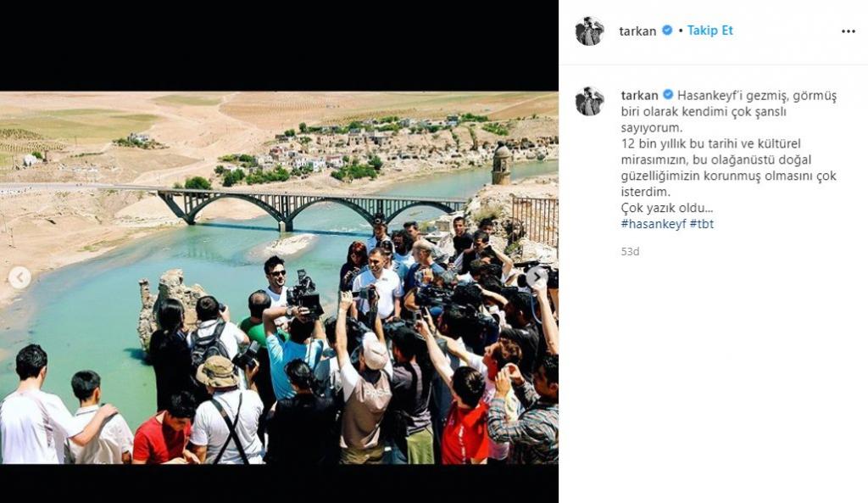Advance to next photo with right arrow
The width and height of the screenshot is (868, 503).
coord(537,277)
